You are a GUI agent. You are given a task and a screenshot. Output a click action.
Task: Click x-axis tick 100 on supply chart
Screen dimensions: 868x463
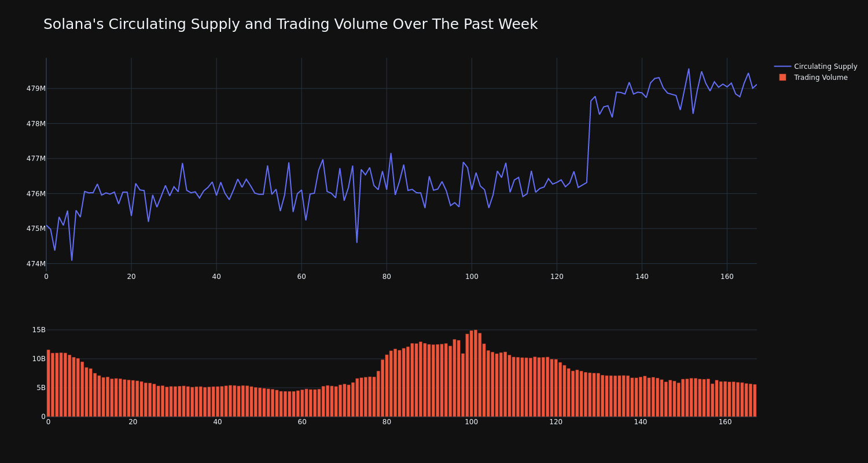pos(472,277)
